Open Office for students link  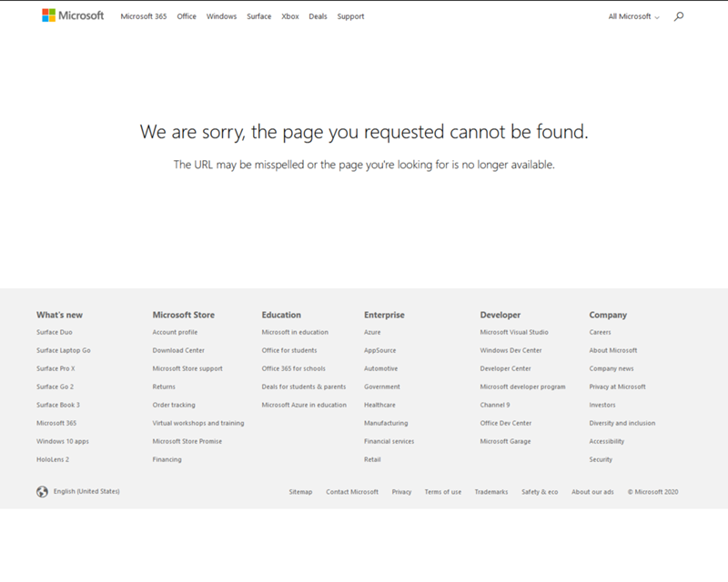coord(289,350)
